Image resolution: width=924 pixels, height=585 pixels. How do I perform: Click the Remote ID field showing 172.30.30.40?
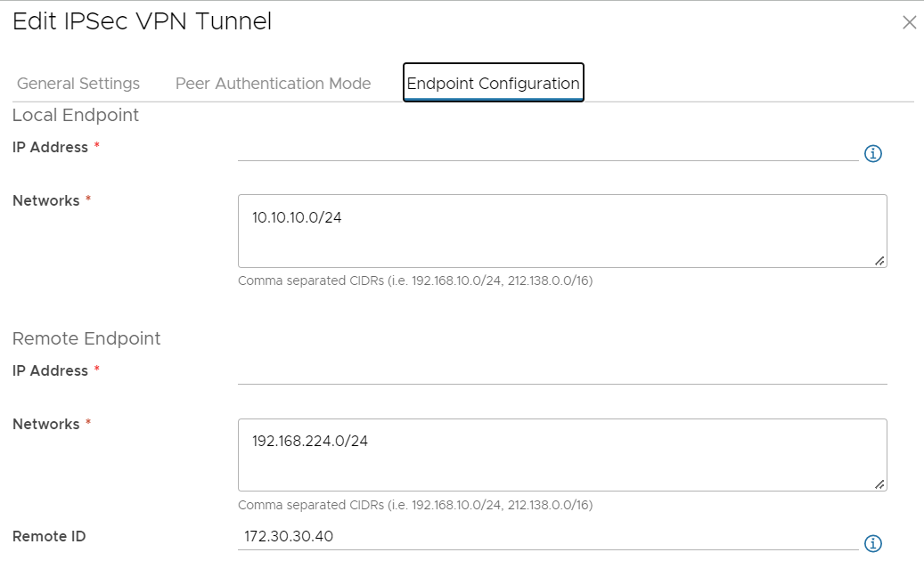pos(547,536)
